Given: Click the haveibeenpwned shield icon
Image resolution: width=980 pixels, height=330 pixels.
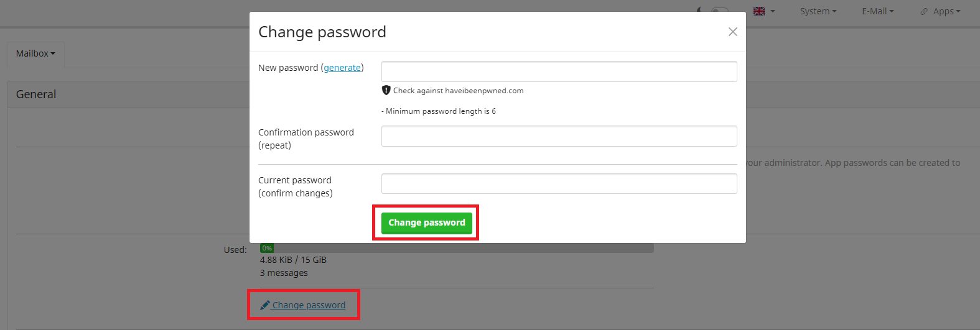Looking at the screenshot, I should [386, 90].
